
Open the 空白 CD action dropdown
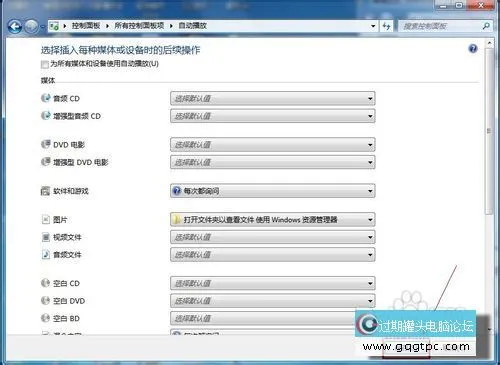point(273,283)
